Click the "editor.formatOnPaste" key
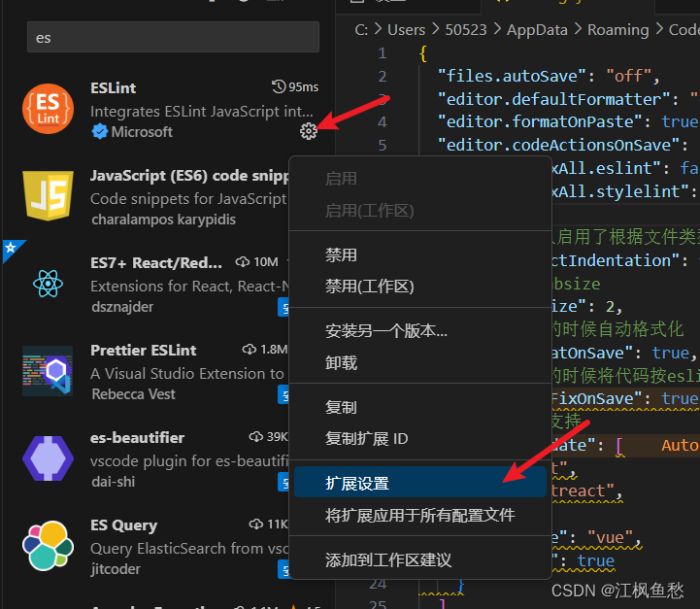This screenshot has width=700, height=609. pyautogui.click(x=540, y=121)
